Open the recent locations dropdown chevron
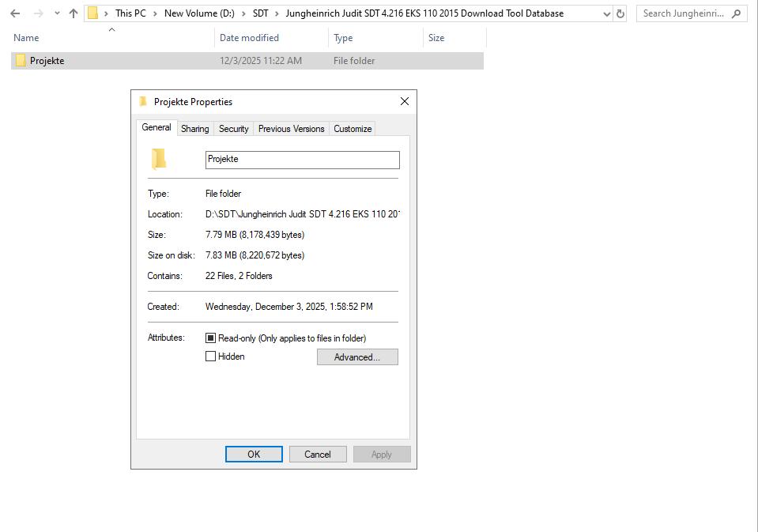 [x=57, y=13]
